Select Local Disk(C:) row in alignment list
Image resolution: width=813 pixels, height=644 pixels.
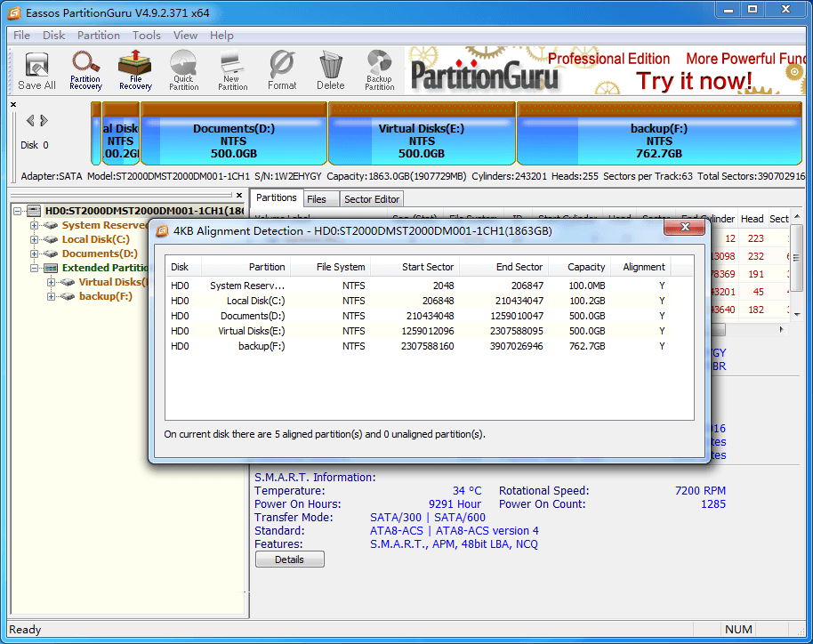click(x=429, y=301)
